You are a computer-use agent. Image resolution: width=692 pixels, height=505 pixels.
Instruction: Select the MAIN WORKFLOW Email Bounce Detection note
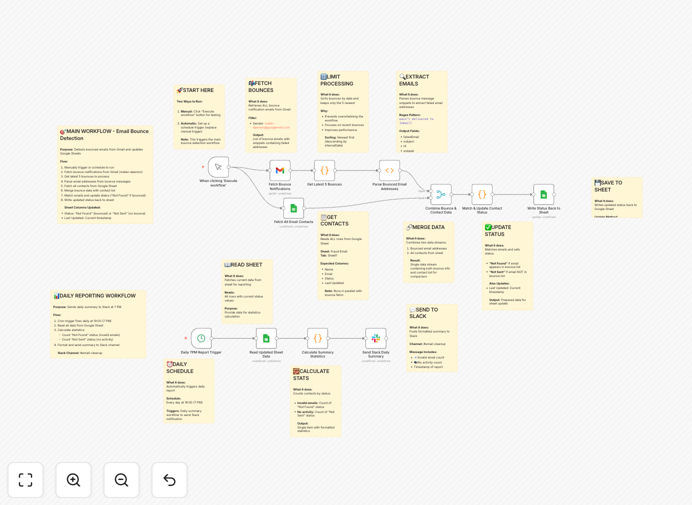105,174
